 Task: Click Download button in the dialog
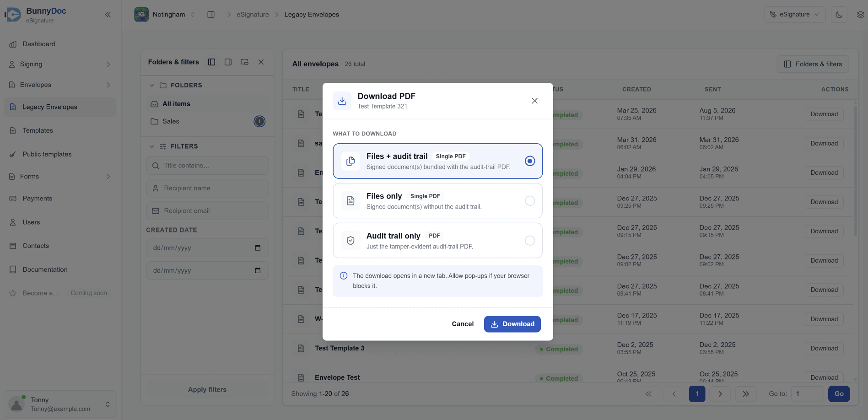(512, 324)
